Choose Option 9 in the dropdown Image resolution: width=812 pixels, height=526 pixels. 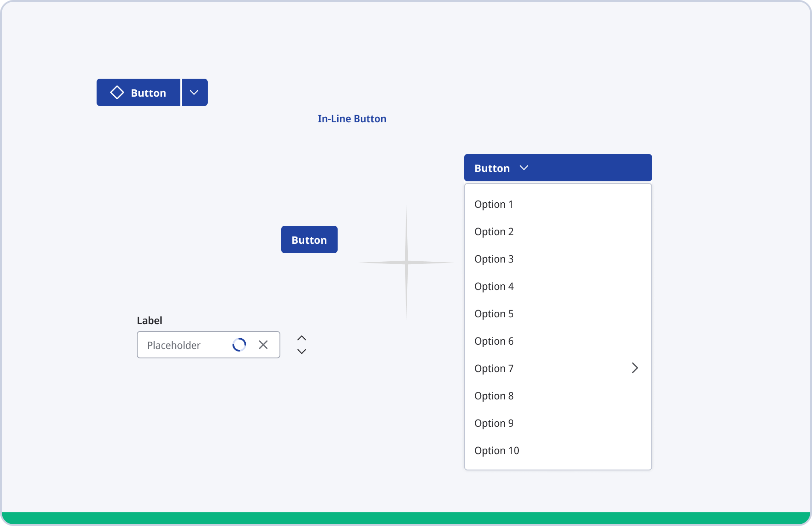[x=494, y=423]
